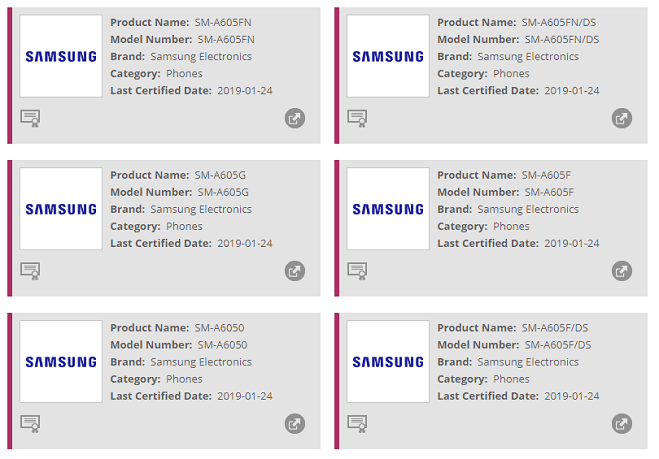Open external link icon for SM-A605F card
The height and width of the screenshot is (459, 659).
coord(622,271)
